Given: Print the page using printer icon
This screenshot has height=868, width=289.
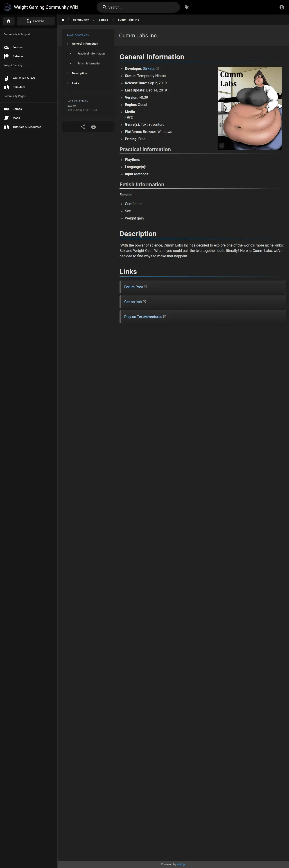Looking at the screenshot, I should (94, 127).
